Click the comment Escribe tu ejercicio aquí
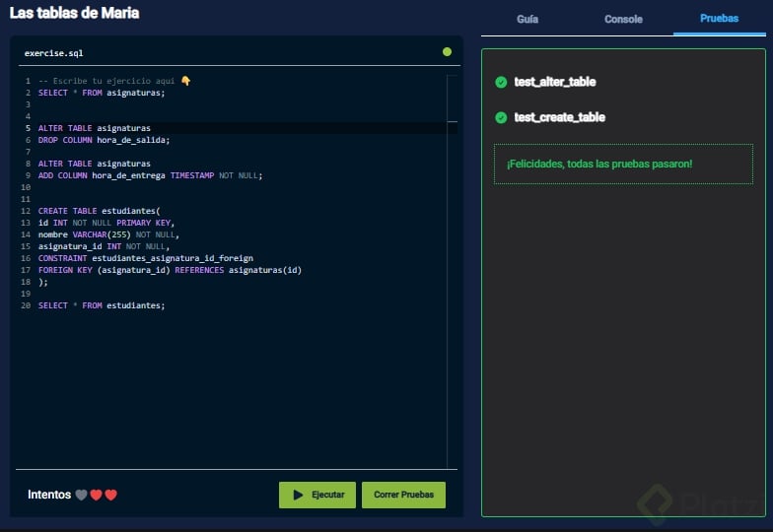773x532 pixels. 106,81
